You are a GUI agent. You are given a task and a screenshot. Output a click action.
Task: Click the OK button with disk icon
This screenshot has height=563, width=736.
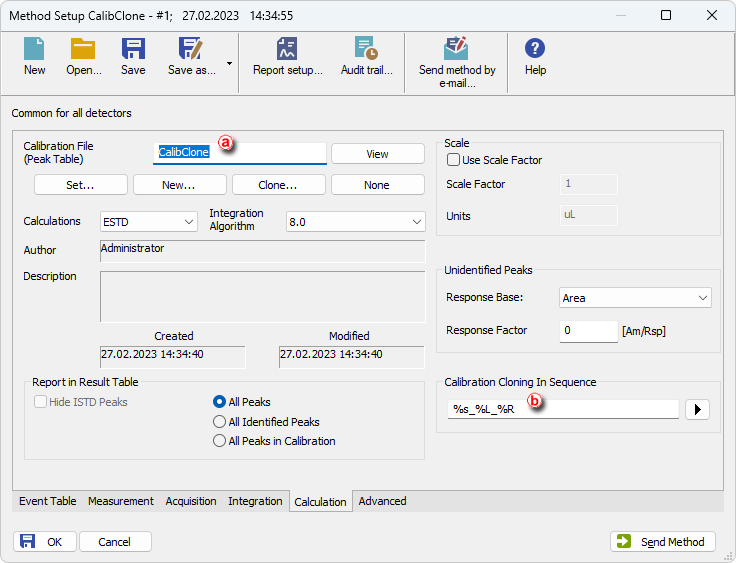(x=45, y=541)
